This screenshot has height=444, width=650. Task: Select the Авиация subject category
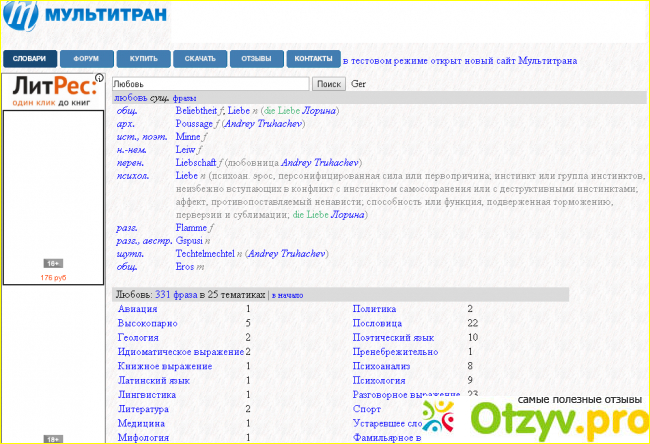pyautogui.click(x=137, y=310)
